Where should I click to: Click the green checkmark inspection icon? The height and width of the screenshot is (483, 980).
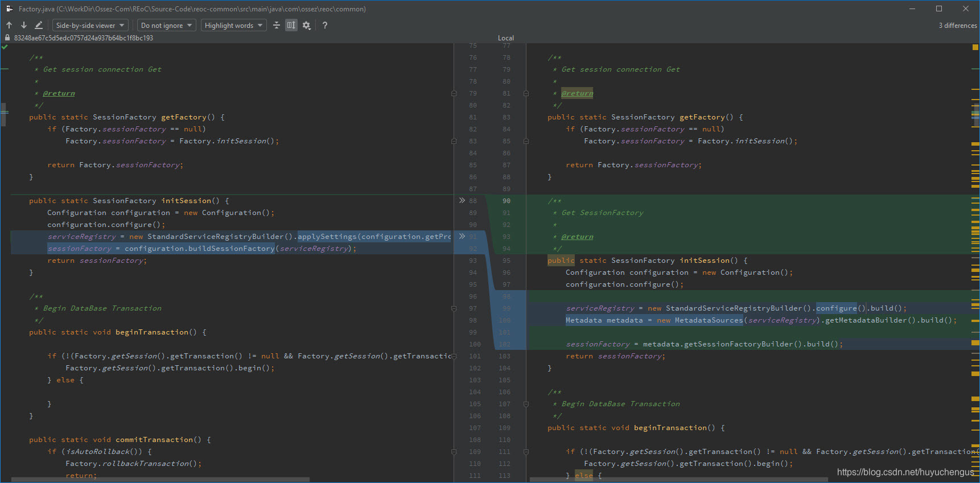click(x=5, y=47)
